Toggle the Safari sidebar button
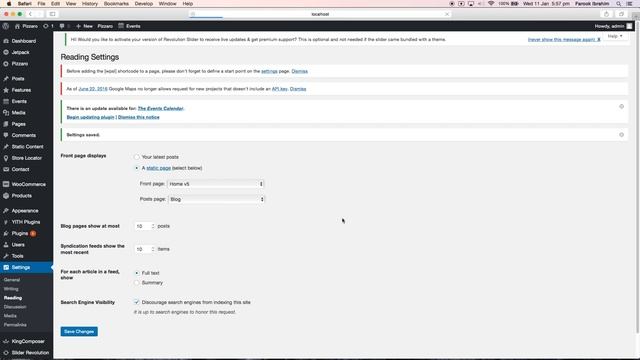Viewport: 640px width, 360px height. click(x=53, y=14)
